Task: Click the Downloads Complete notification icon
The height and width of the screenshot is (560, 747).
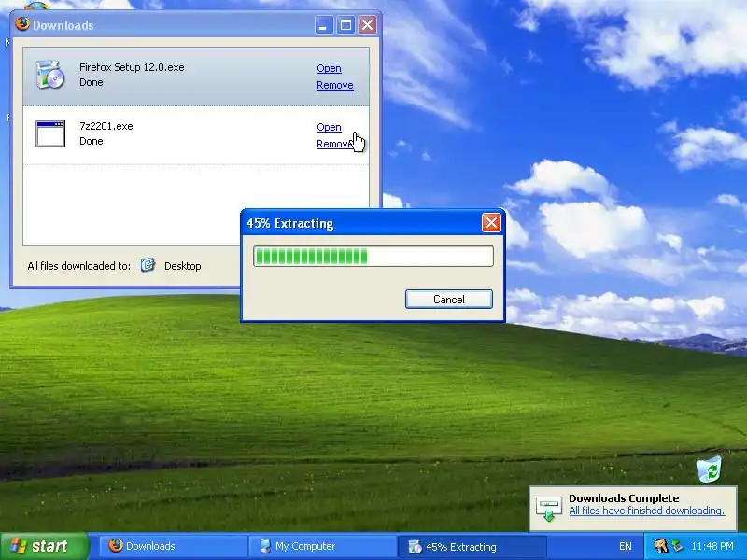Action: (x=548, y=508)
